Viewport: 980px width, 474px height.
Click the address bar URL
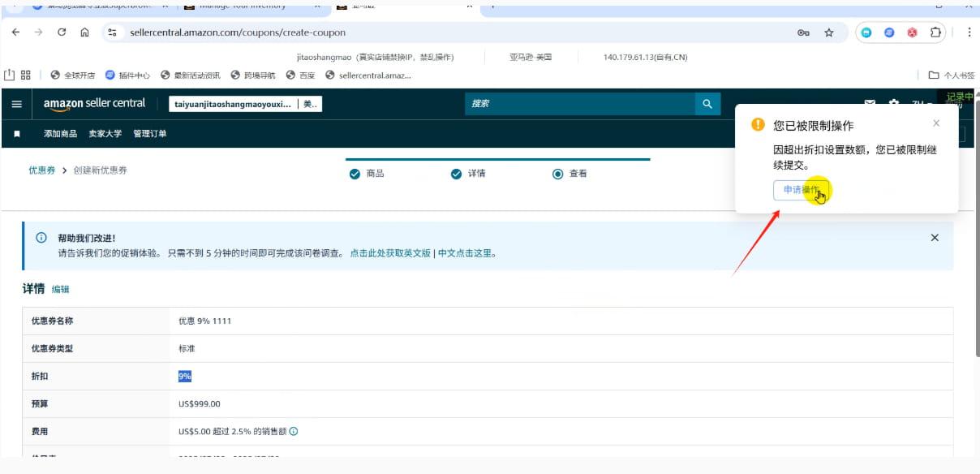[238, 32]
